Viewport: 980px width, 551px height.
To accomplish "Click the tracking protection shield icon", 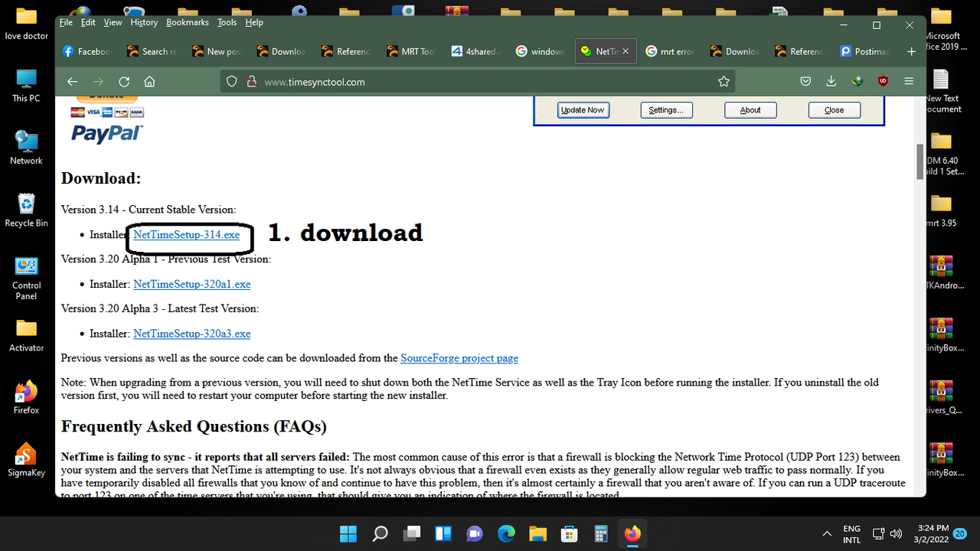I will pos(231,81).
